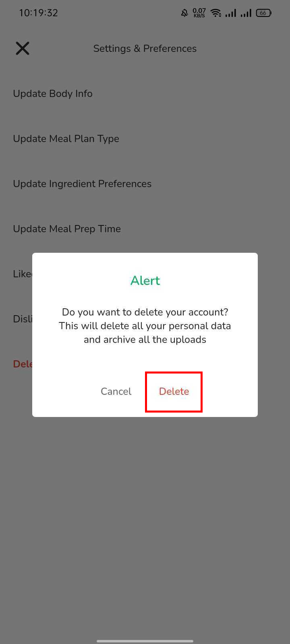Tap the network speed KB/S indicator
This screenshot has height=644, width=290.
click(x=199, y=13)
